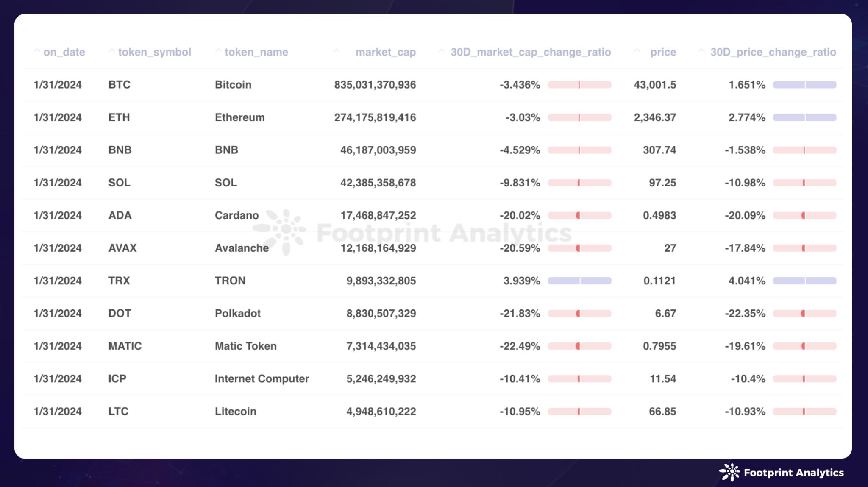Click the Internet Computer token name

pyautogui.click(x=262, y=378)
